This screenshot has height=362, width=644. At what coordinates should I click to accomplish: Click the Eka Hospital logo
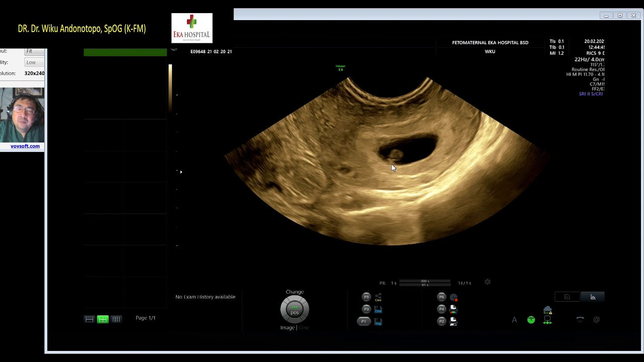click(x=192, y=28)
